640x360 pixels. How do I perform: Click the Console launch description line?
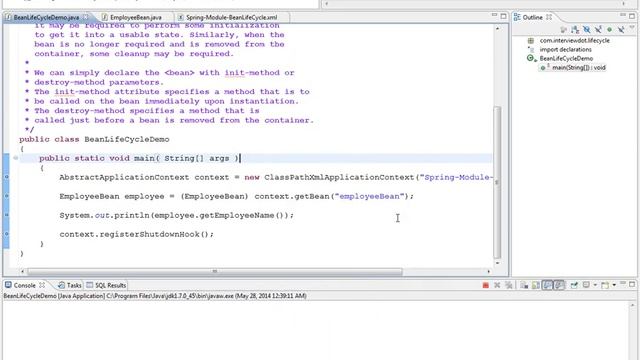point(155,296)
